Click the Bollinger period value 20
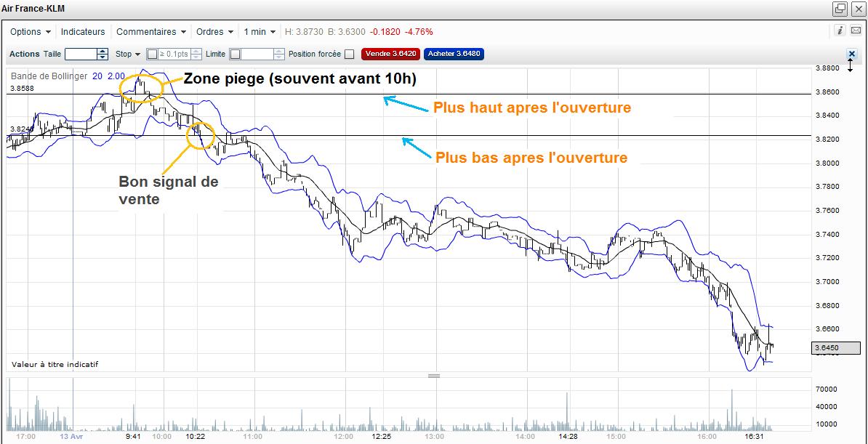The height and width of the screenshot is (444, 868). coord(97,76)
